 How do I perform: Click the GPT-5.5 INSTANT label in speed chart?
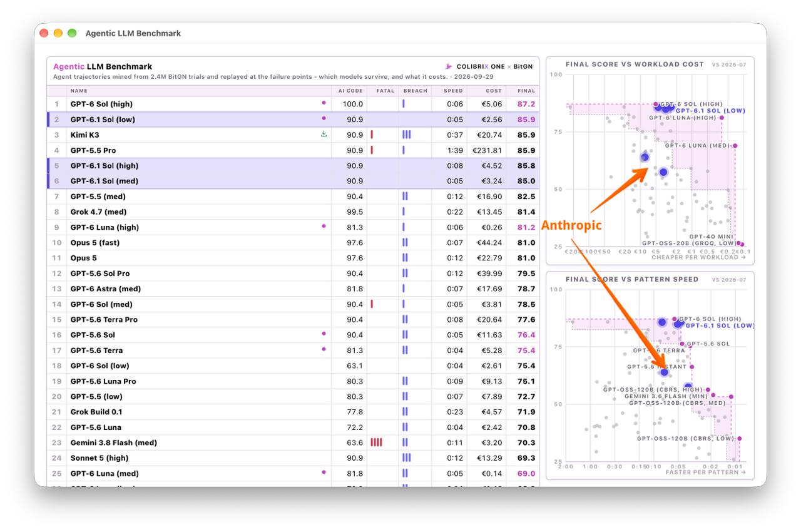pyautogui.click(x=657, y=367)
